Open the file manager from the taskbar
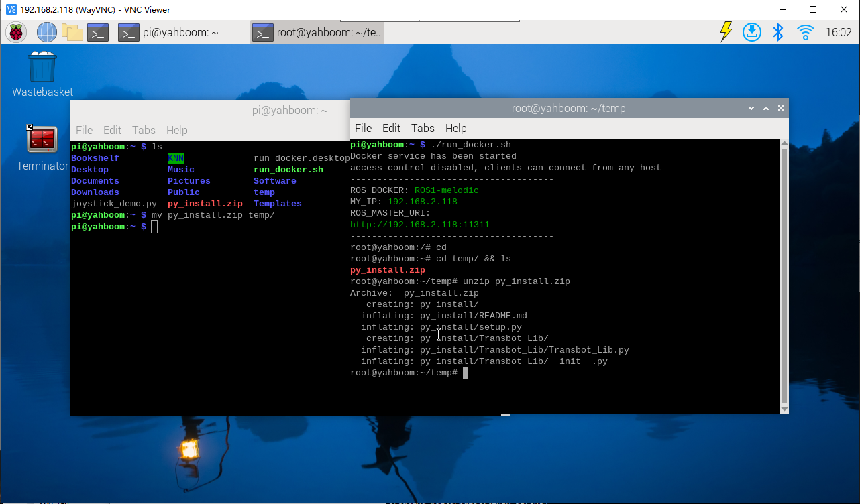 72,32
